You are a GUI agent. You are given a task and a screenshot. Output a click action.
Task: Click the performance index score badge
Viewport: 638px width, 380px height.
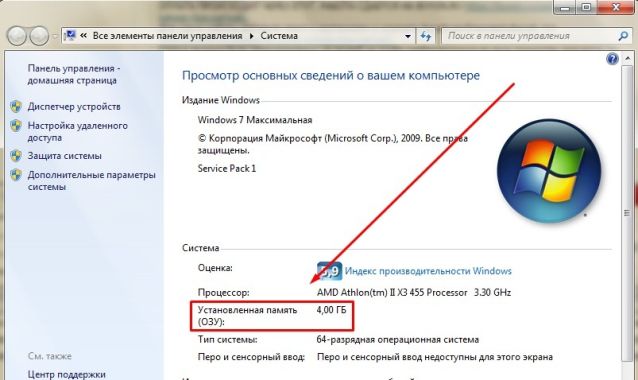tap(329, 271)
